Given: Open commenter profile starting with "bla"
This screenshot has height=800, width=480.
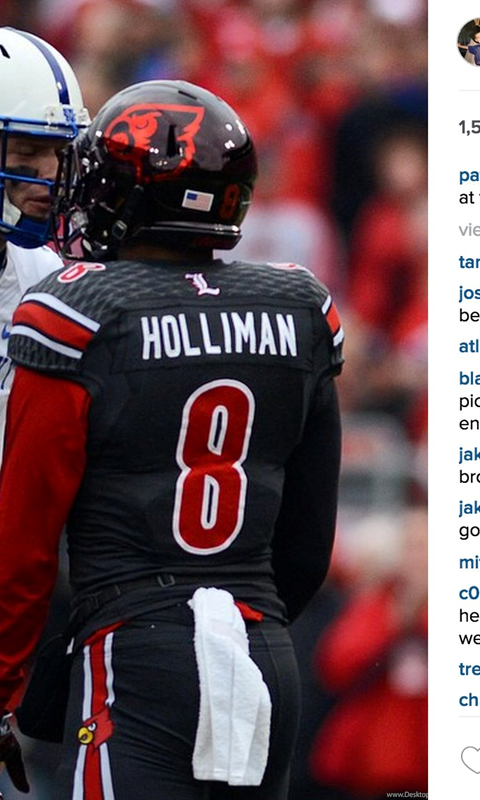Looking at the screenshot, I should click(x=469, y=378).
